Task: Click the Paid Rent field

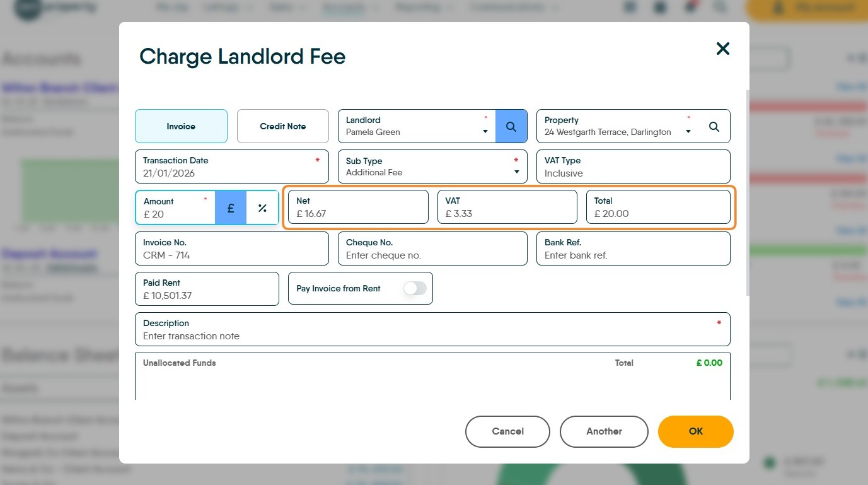Action: click(207, 289)
